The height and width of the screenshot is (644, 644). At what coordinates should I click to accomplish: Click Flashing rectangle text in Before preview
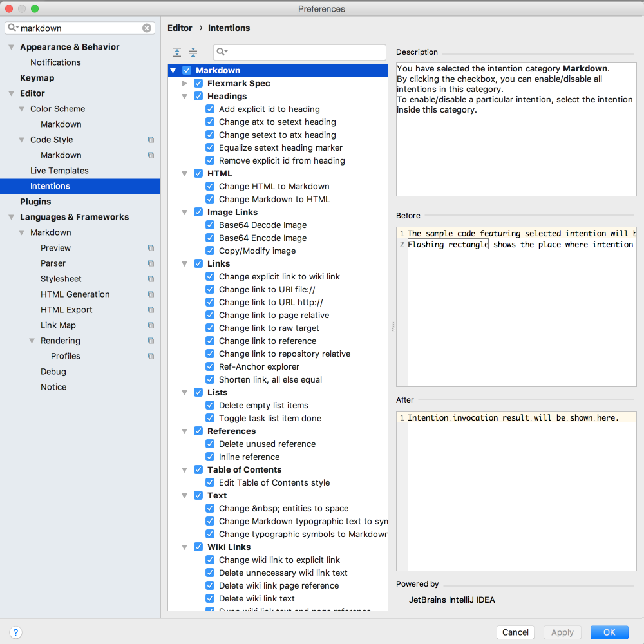click(x=448, y=244)
